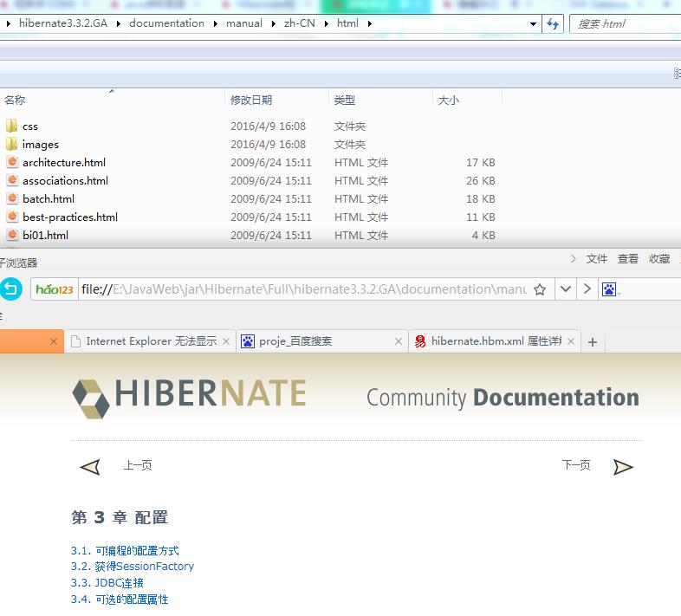Click the Hibernate logo

(190, 398)
